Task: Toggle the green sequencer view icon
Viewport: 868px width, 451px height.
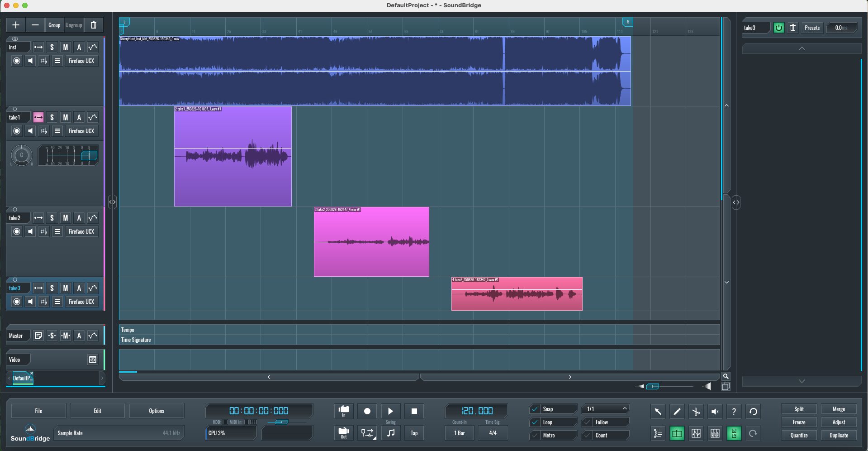Action: [677, 433]
